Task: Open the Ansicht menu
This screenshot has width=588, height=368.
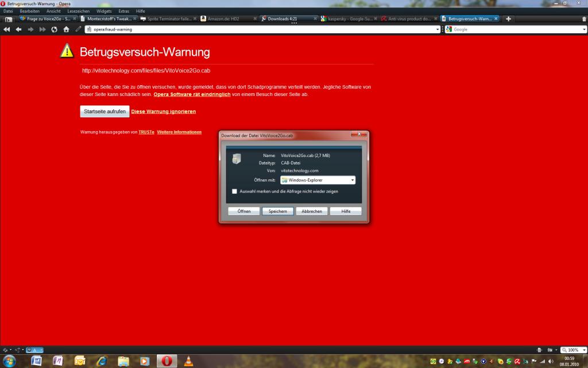Action: click(x=53, y=11)
